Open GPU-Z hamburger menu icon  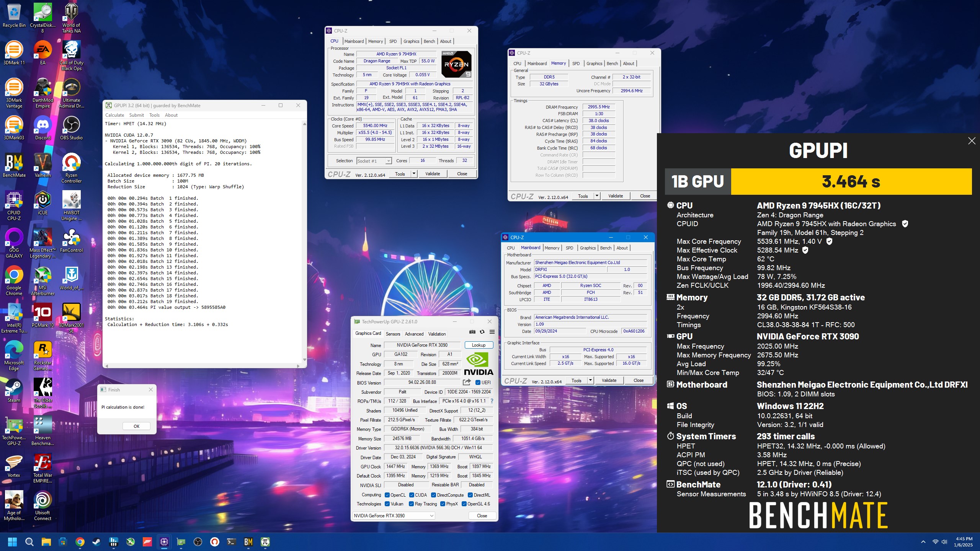pyautogui.click(x=492, y=332)
